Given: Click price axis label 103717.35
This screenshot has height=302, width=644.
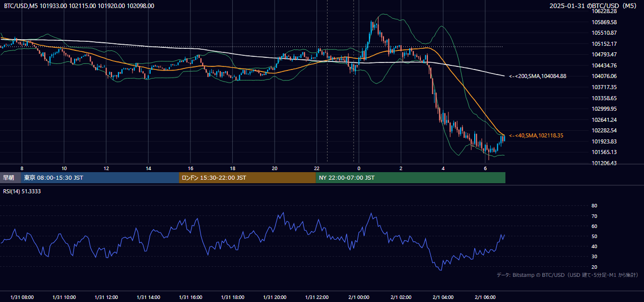Looking at the screenshot, I should pos(605,87).
